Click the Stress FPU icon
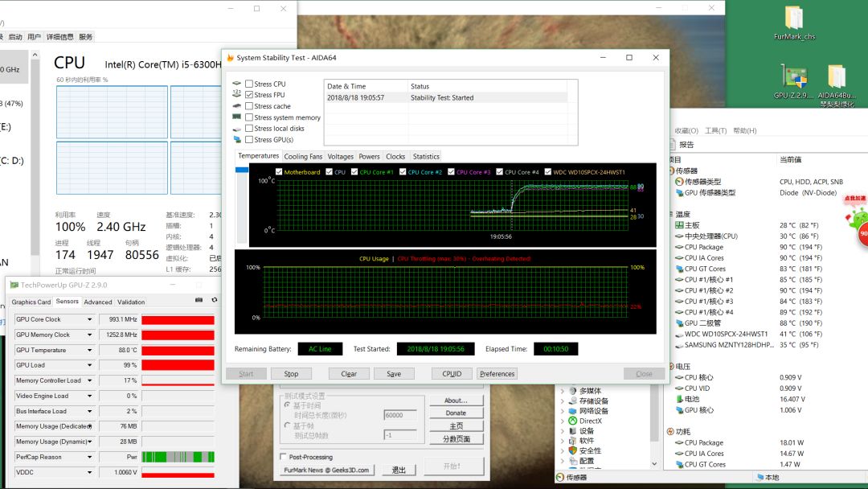This screenshot has width=868, height=489. pos(237,95)
